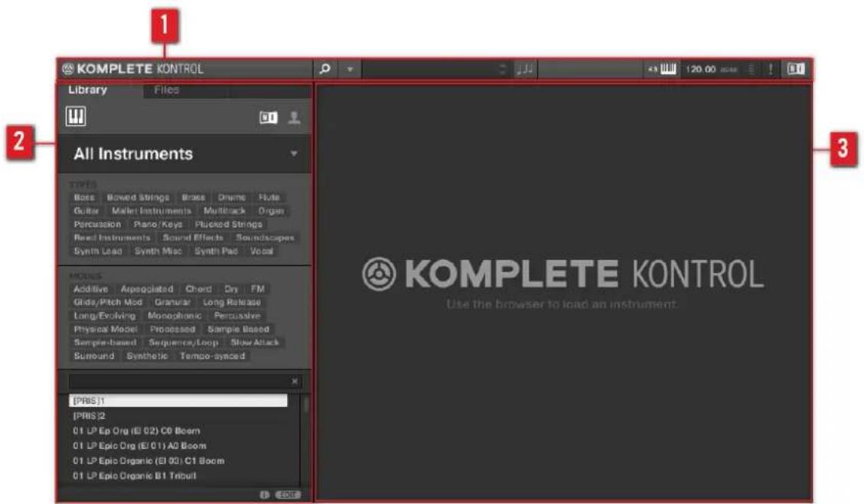The image size is (864, 504).
Task: Click the EDIT button below results list
Action: click(x=288, y=495)
